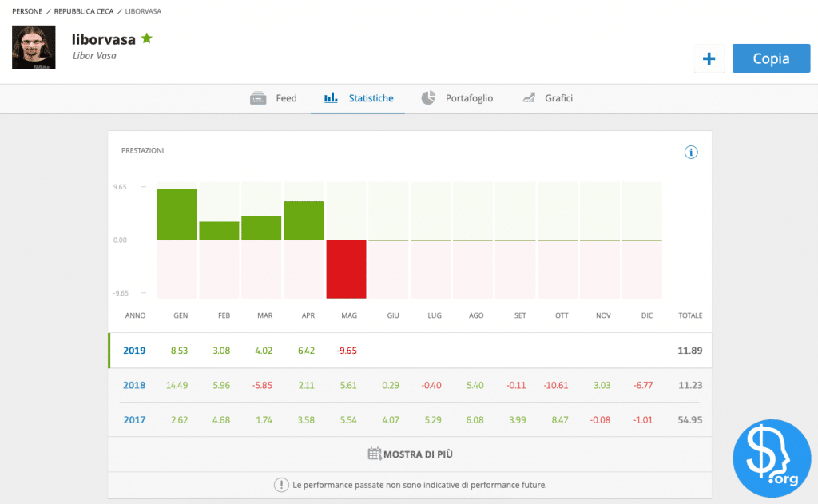The width and height of the screenshot is (818, 504).
Task: Go to the Grafici tab
Action: point(547,98)
